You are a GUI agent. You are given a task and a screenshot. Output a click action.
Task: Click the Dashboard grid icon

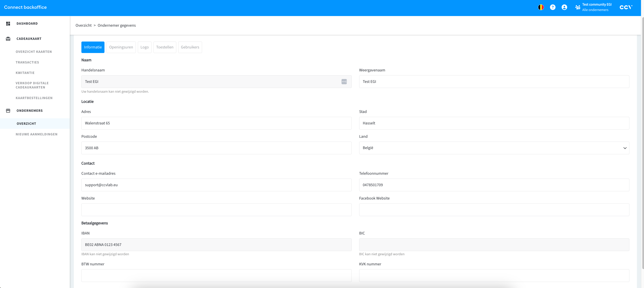click(8, 23)
